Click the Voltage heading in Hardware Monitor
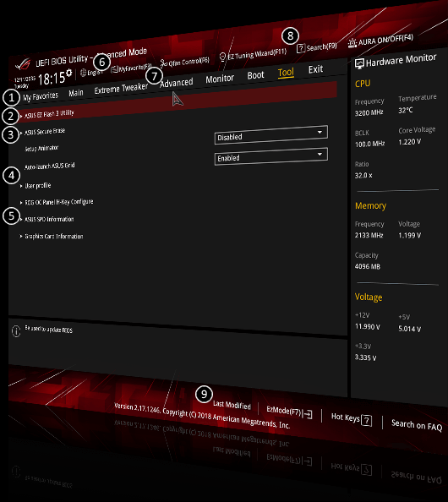Screen dimensions: 448x502 point(369,297)
